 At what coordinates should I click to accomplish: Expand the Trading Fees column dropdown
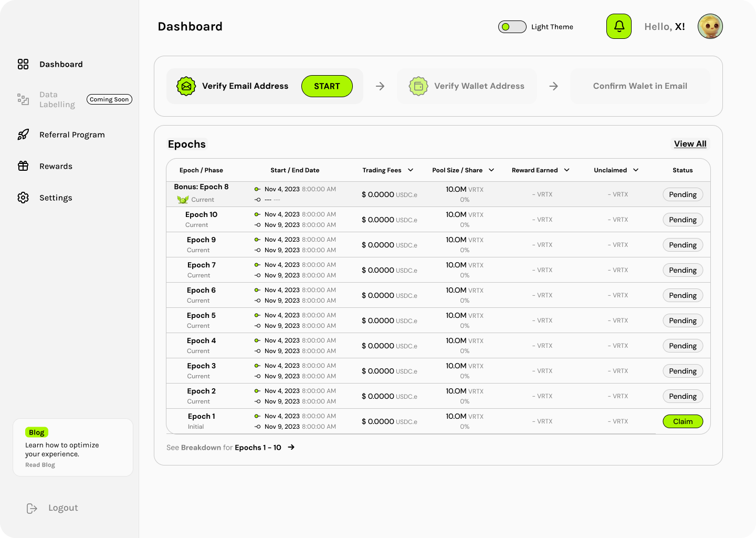tap(411, 170)
